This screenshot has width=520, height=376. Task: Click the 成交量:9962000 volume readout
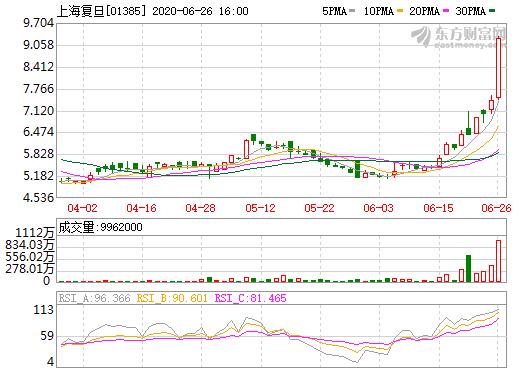coord(100,227)
